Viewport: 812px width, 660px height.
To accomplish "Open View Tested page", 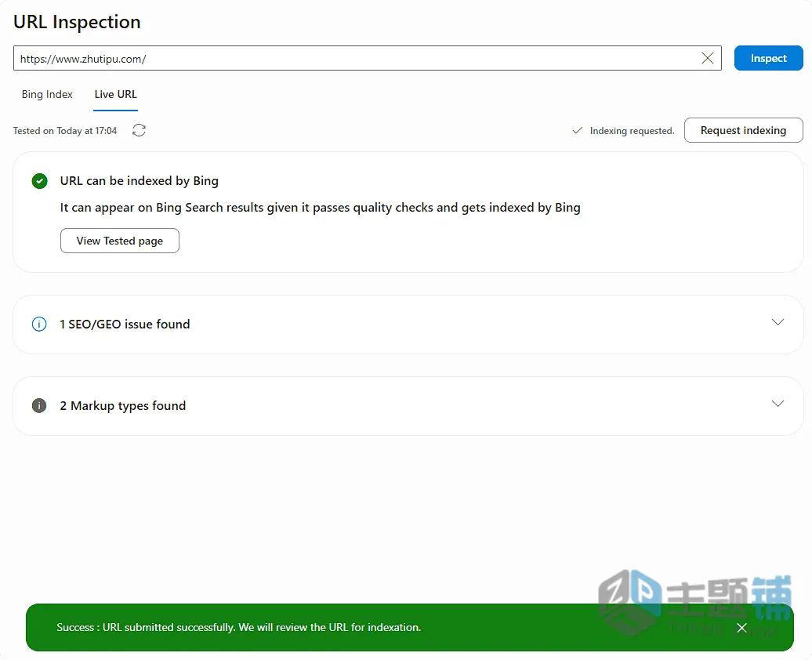I will [120, 241].
